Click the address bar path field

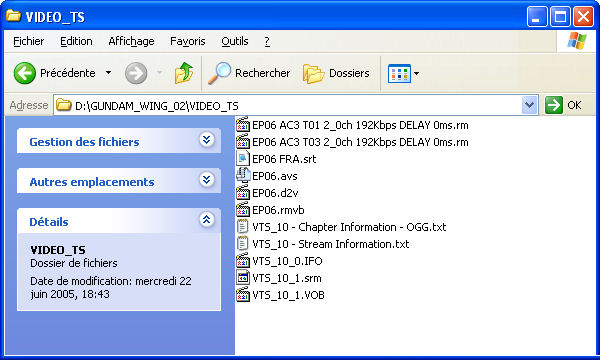coord(295,105)
